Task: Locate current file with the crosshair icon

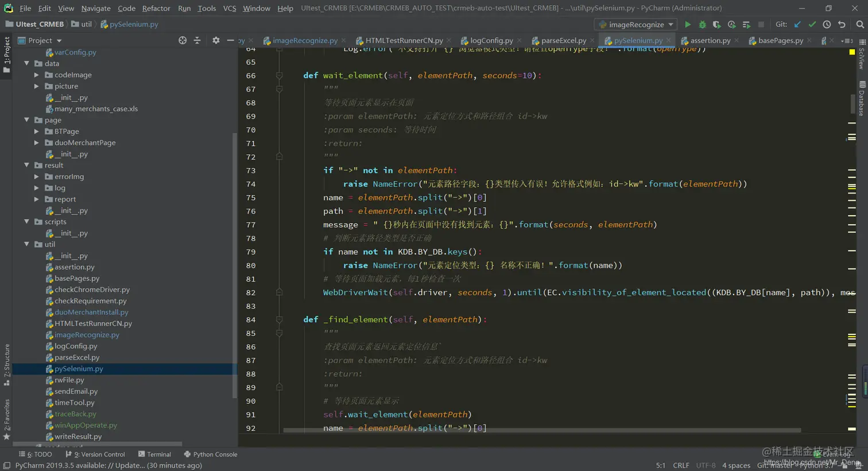Action: (183, 40)
